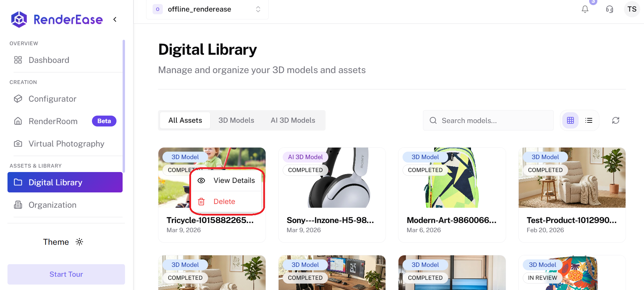The image size is (644, 290).
Task: Open the Dashboard grid icon
Action: [18, 60]
